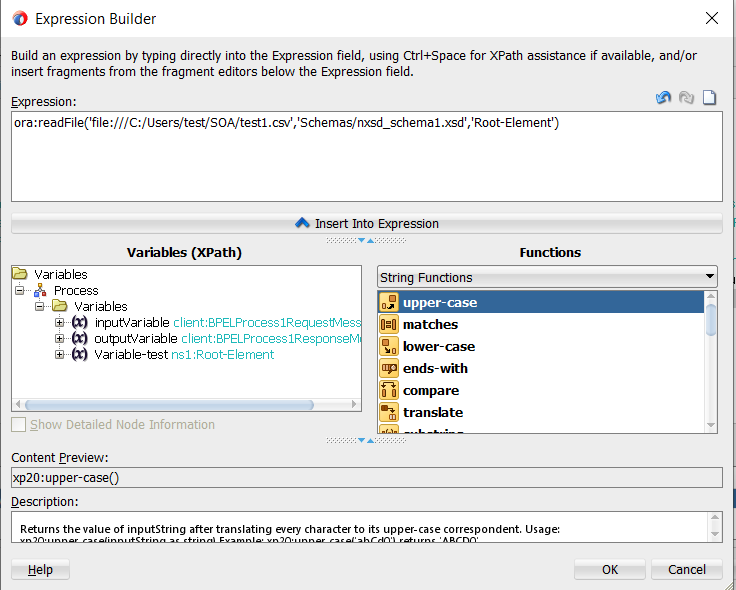Select the upper-case function icon
736x590 pixels.
coord(389,303)
